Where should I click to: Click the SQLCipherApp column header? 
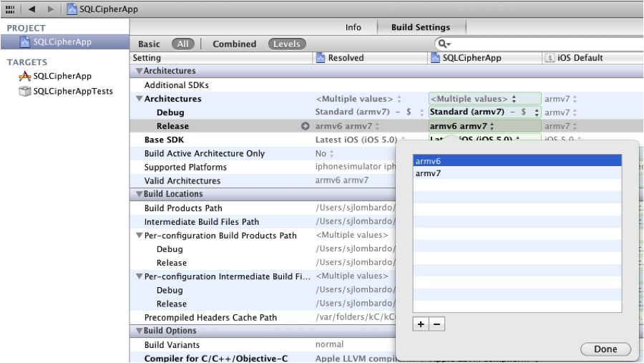484,58
